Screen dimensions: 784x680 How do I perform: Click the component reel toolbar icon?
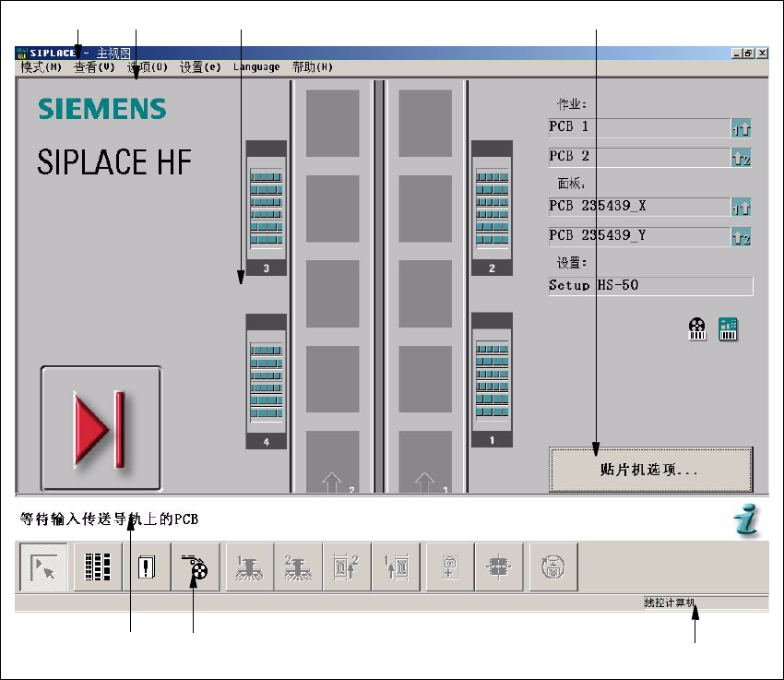(x=195, y=567)
